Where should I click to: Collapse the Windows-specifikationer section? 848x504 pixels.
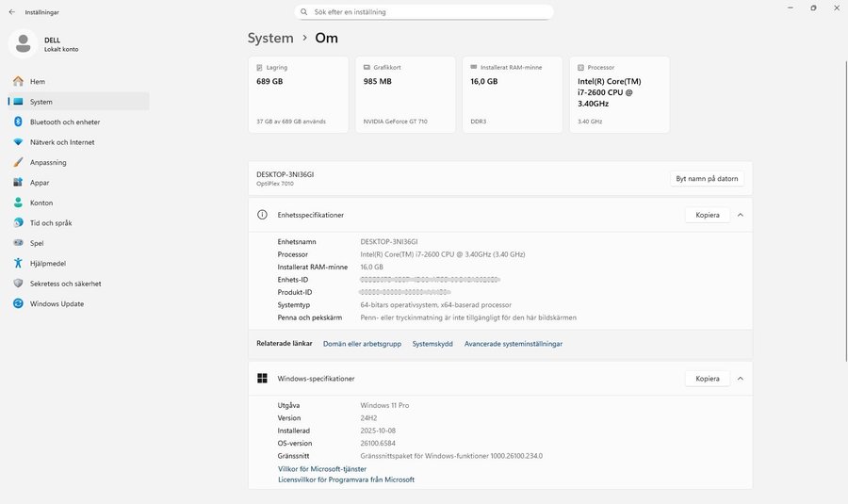[741, 379]
